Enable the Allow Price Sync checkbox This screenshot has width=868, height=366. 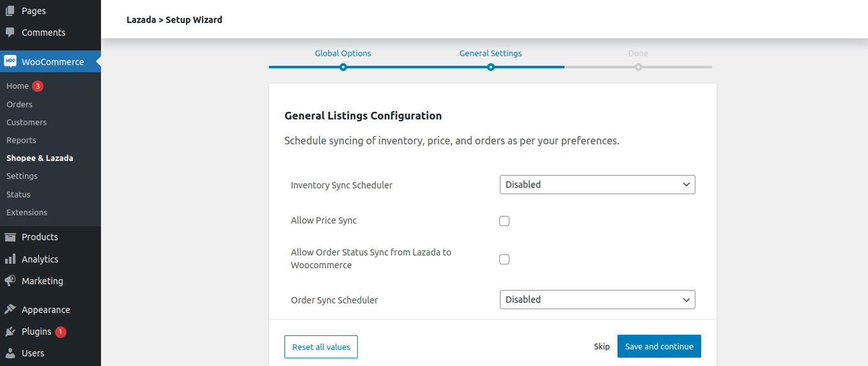504,221
